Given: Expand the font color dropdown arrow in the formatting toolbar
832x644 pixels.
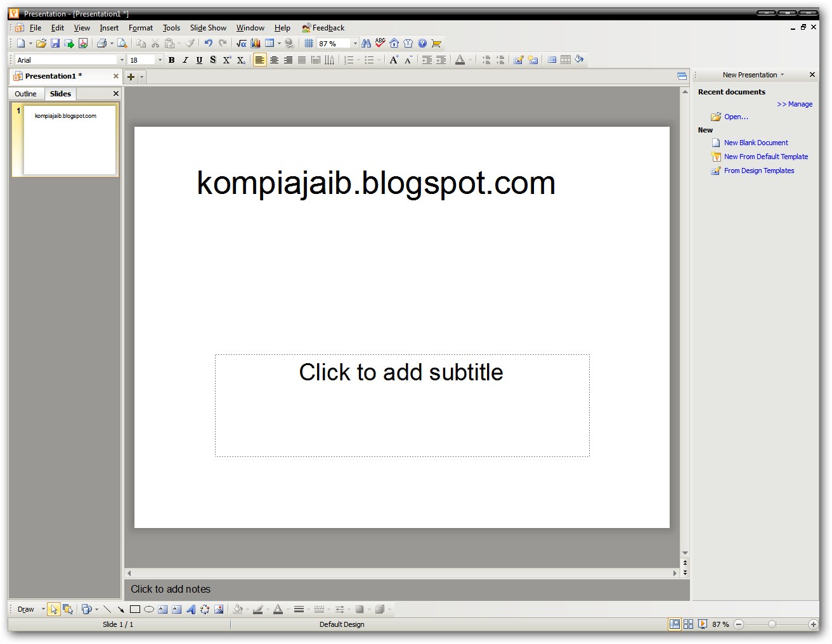Looking at the screenshot, I should click(x=470, y=60).
